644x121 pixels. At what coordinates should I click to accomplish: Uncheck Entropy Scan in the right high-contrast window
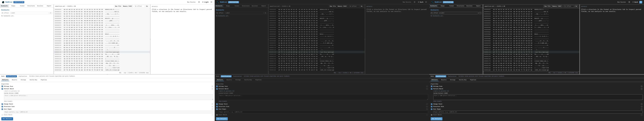pyautogui.click(x=431, y=86)
